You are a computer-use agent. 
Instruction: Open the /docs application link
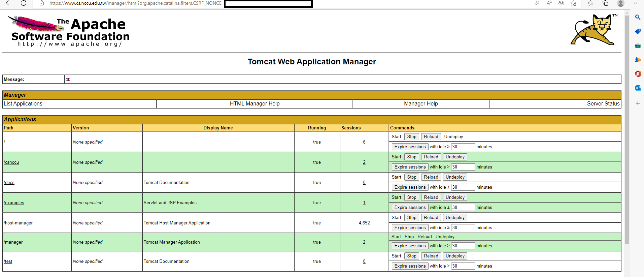coord(9,182)
